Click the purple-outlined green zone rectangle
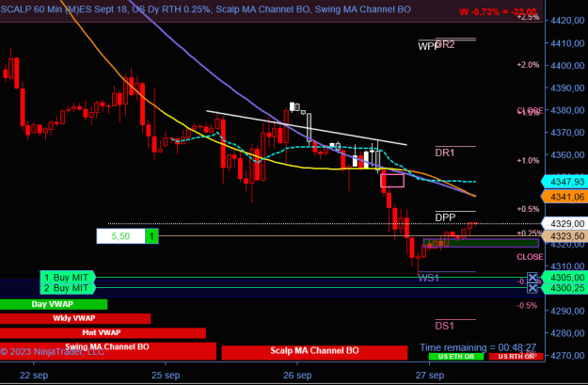Image resolution: width=588 pixels, height=385 pixels. tap(481, 243)
